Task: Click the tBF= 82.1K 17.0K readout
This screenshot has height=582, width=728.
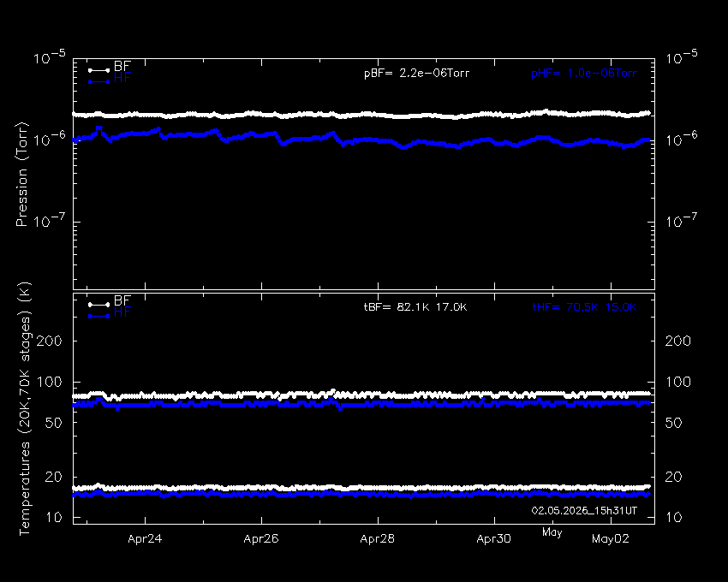Action: point(415,307)
